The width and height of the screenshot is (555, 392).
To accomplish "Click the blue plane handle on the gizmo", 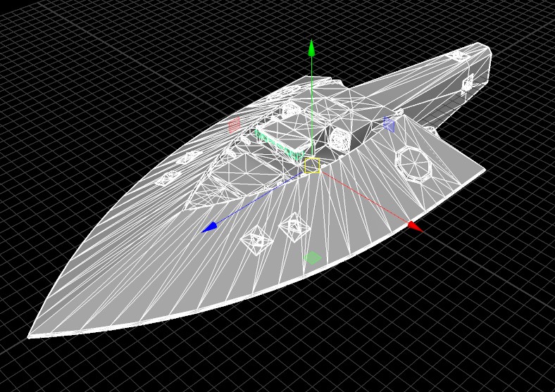I will 389,125.
